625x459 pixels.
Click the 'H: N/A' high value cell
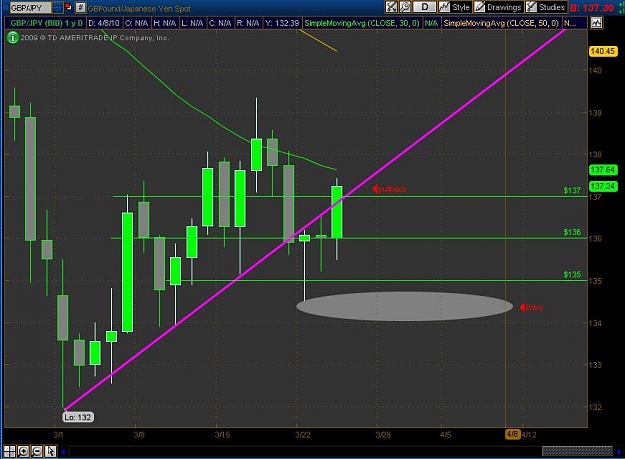click(165, 23)
